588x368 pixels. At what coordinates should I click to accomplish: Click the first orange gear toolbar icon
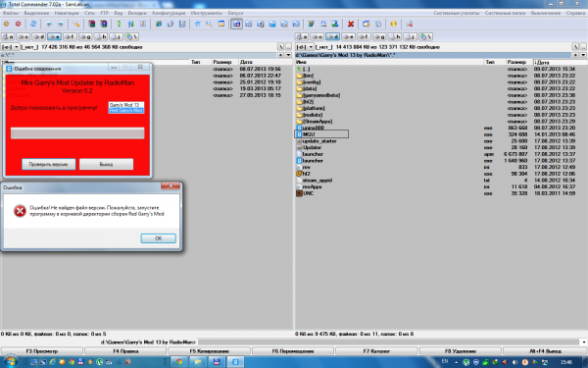(x=6, y=24)
